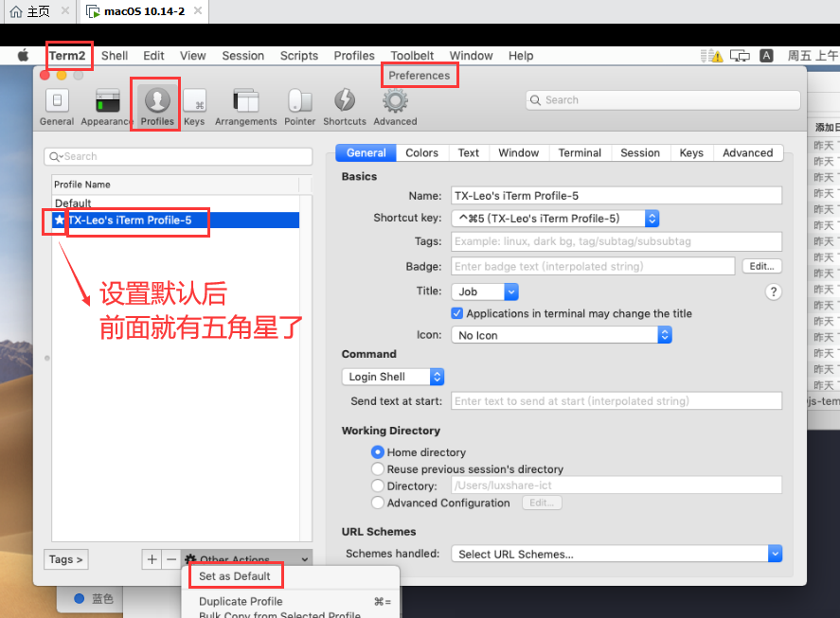Select TX-Leo's iTerm Profile-5 row
Image resolution: width=840 pixels, height=618 pixels.
(x=176, y=221)
